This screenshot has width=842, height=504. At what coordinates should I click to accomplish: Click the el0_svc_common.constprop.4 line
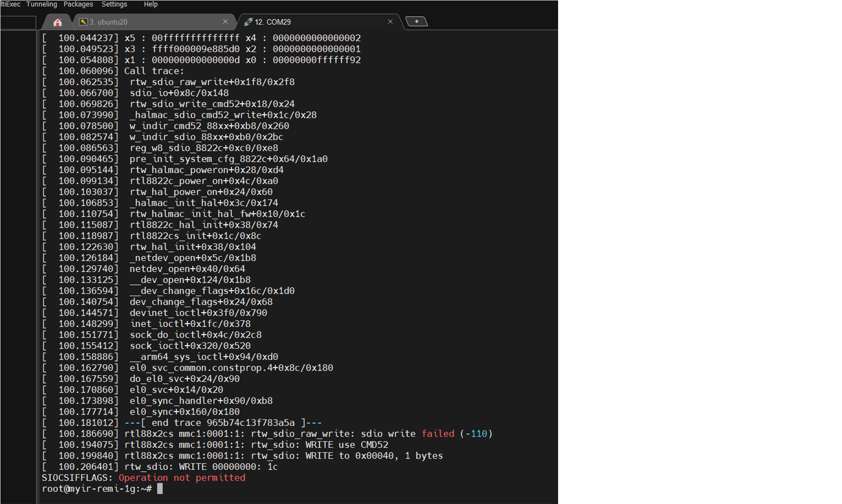pos(188,368)
